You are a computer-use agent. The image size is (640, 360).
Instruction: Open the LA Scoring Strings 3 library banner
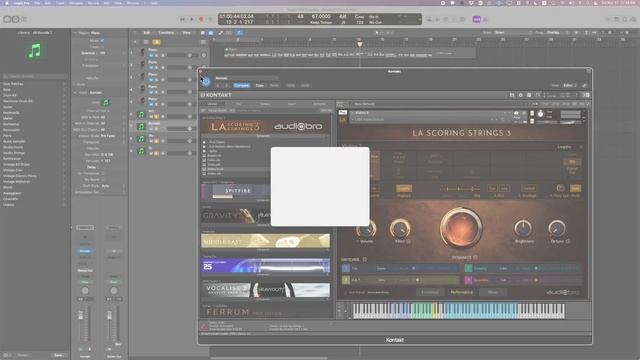(265, 127)
